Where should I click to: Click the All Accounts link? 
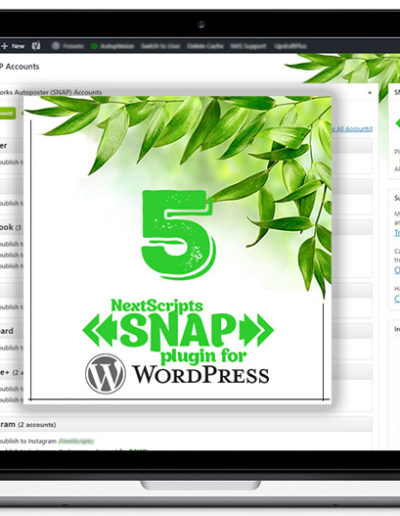(352, 129)
